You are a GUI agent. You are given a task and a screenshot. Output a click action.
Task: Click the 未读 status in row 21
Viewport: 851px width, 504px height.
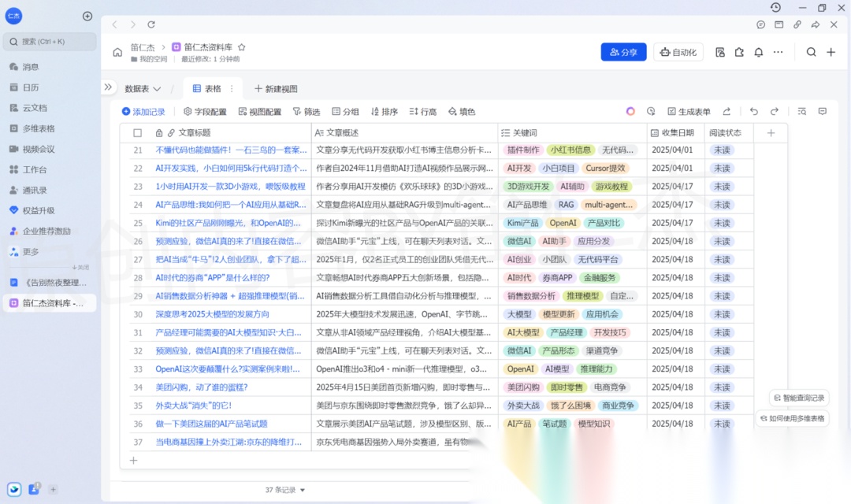point(722,150)
